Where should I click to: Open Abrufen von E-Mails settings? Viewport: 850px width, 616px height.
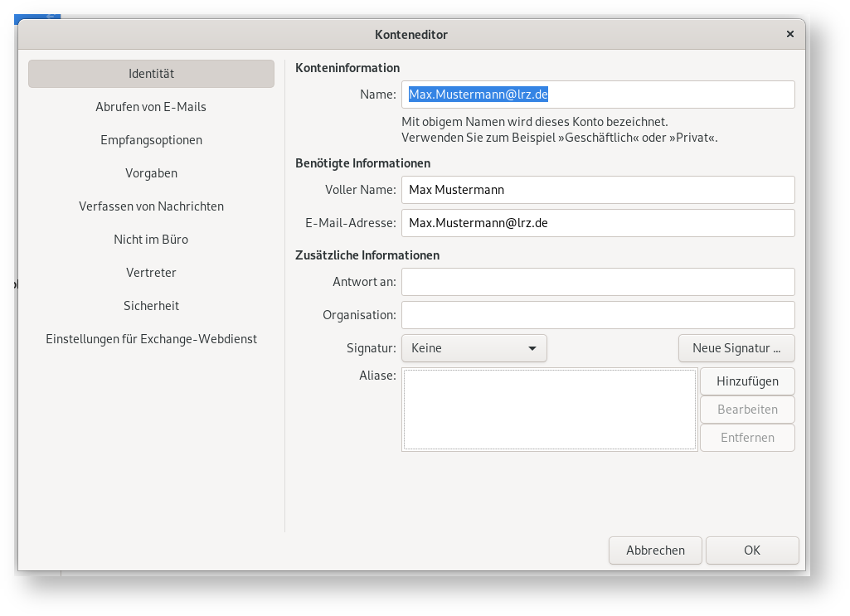(x=151, y=107)
